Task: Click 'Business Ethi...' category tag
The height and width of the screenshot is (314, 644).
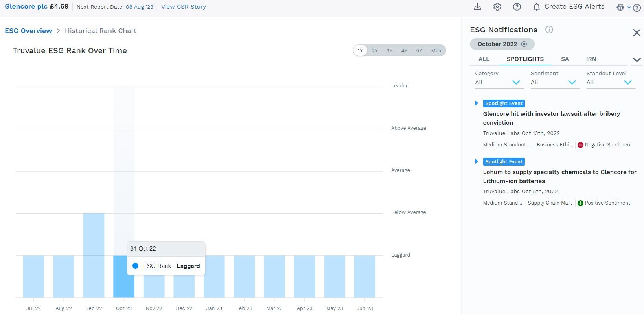Action: (x=555, y=145)
